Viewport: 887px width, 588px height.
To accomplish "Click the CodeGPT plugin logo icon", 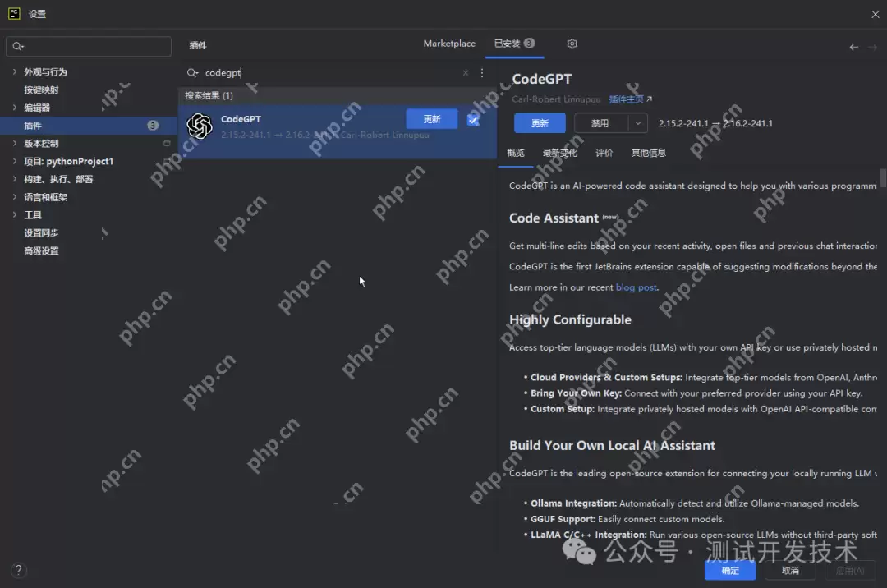I will pos(200,126).
